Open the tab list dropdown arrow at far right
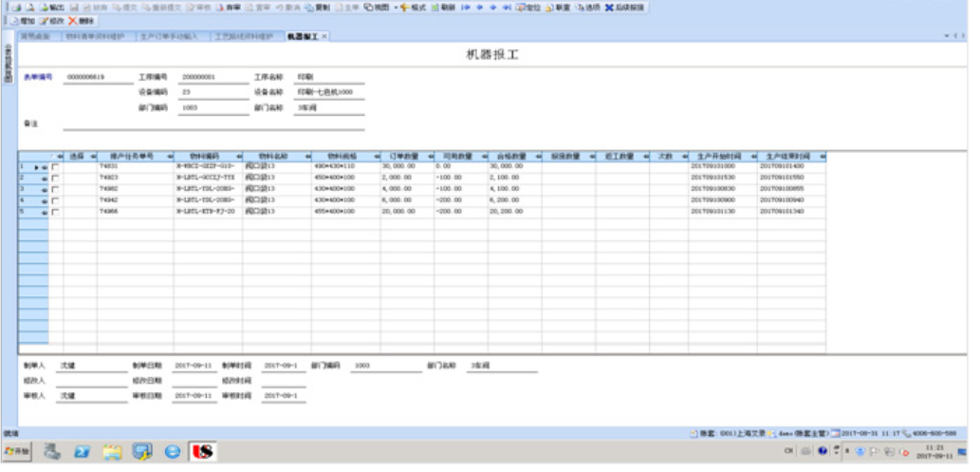 click(x=948, y=36)
